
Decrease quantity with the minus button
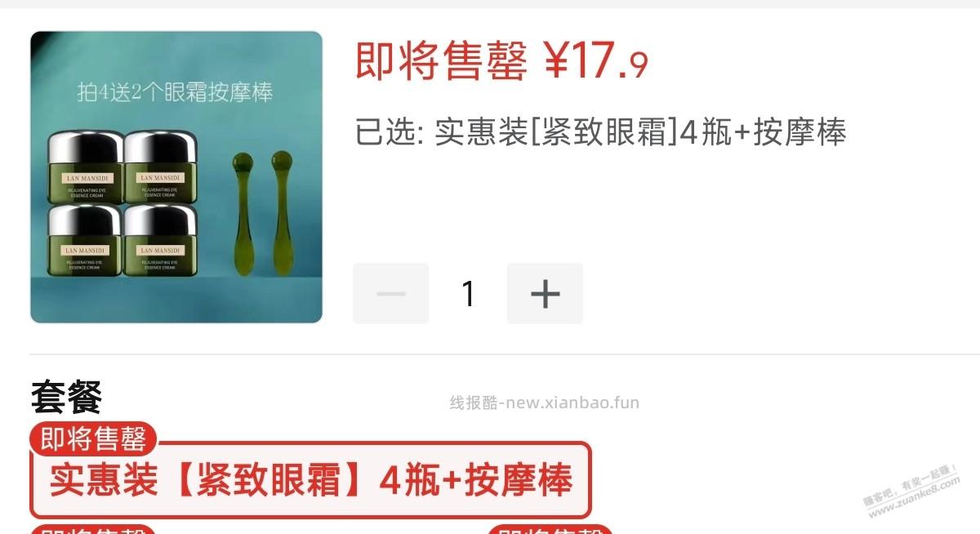pyautogui.click(x=390, y=293)
